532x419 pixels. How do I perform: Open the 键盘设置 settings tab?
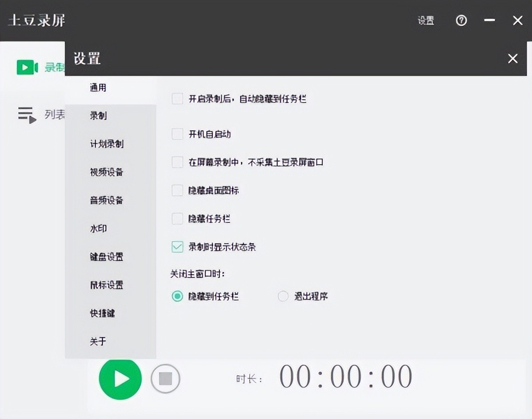click(111, 257)
